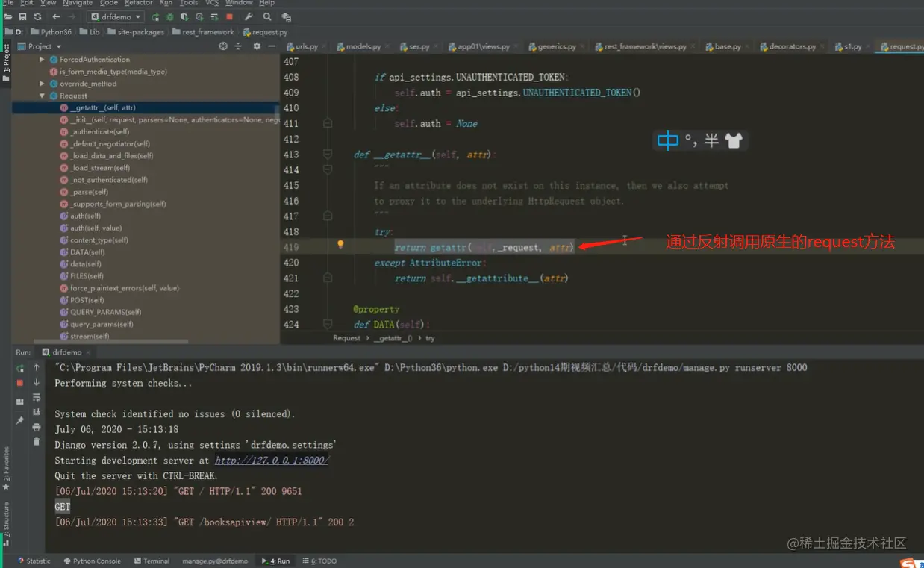The width and height of the screenshot is (924, 568).
Task: Start debugging with the bug icon
Action: coord(170,16)
